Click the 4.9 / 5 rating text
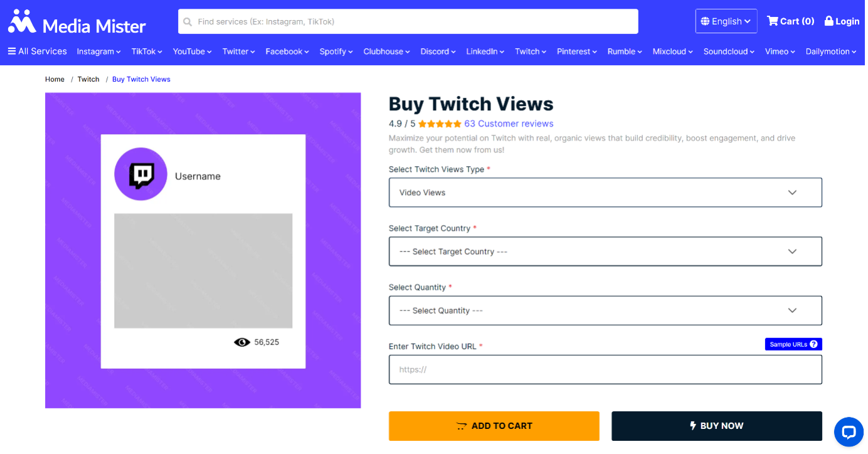The height and width of the screenshot is (454, 868). click(x=402, y=124)
